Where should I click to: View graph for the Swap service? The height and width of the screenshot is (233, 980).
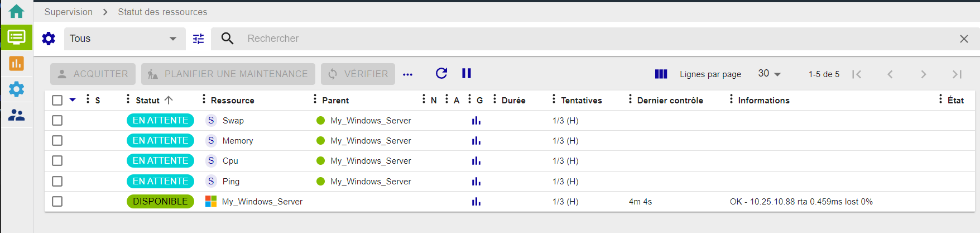tap(476, 121)
